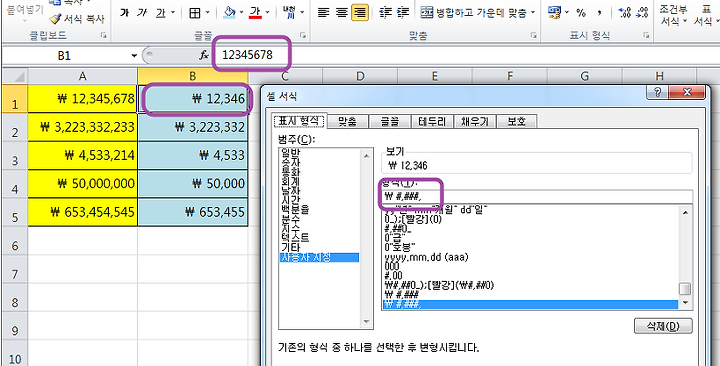The width and height of the screenshot is (720, 366).
Task: Click the 삭제(D) delete button
Action: pos(663,326)
